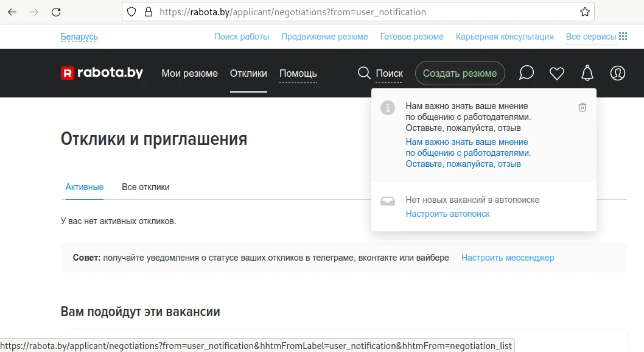The width and height of the screenshot is (644, 352).
Task: Click the Вам подойдут эти вакансии heading
Action: (x=141, y=311)
